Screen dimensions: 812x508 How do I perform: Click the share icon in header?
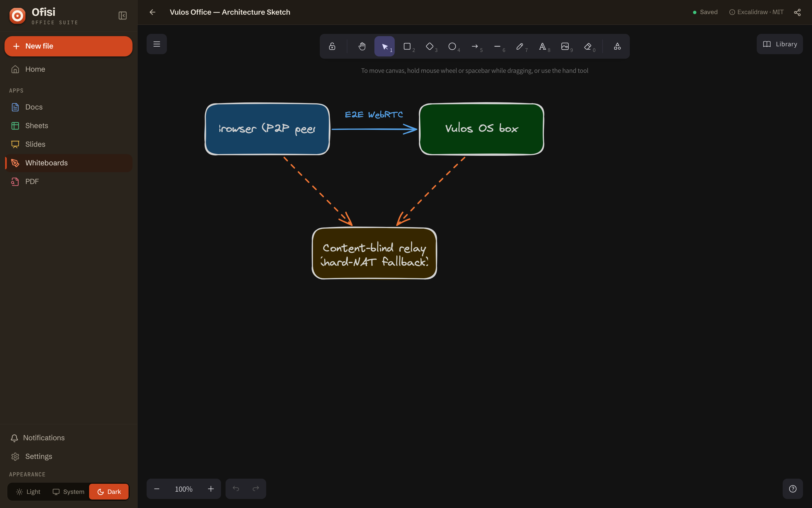797,12
